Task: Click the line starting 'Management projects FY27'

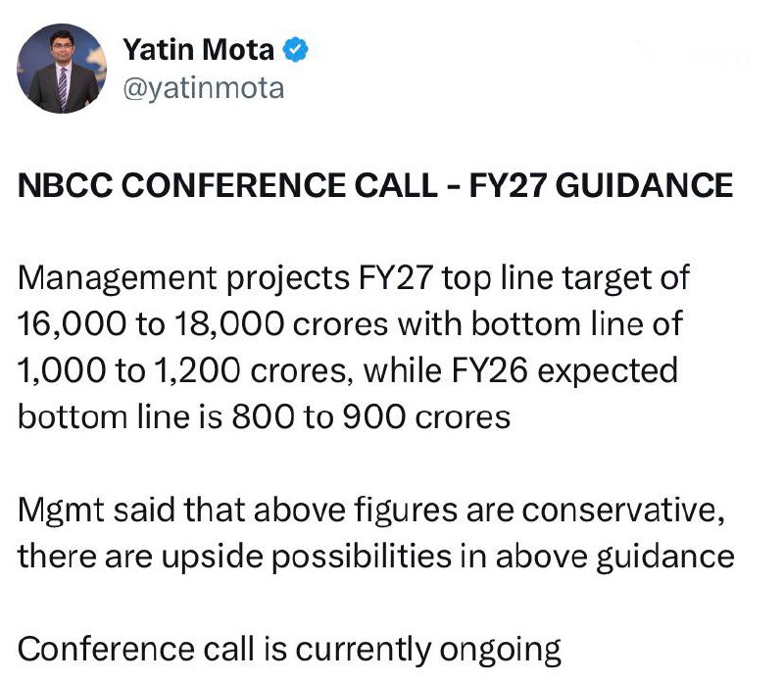Action: pyautogui.click(x=354, y=278)
